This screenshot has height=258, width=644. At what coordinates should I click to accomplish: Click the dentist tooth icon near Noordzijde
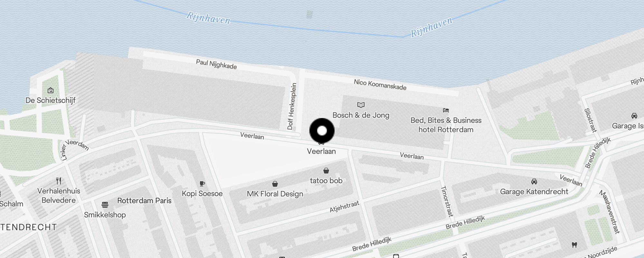click(x=574, y=245)
